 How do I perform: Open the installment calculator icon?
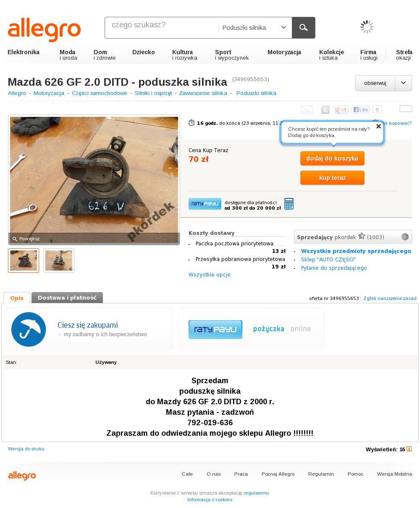289,204
